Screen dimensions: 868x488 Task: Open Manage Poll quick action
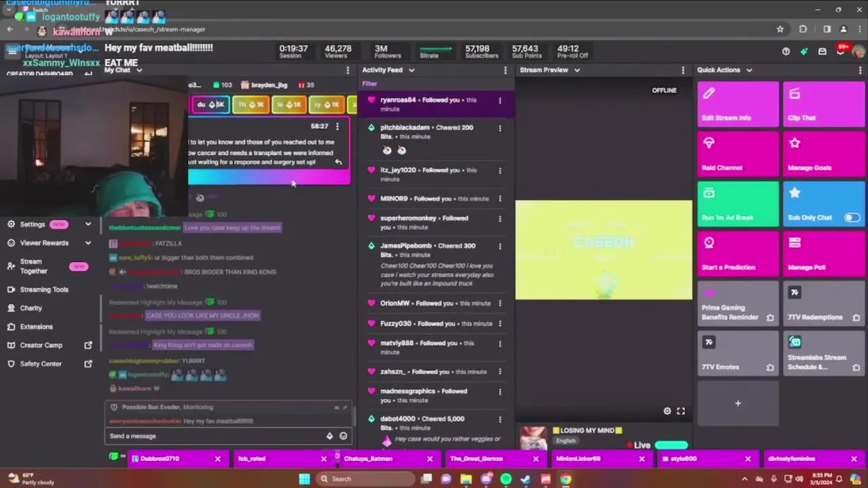click(x=823, y=253)
